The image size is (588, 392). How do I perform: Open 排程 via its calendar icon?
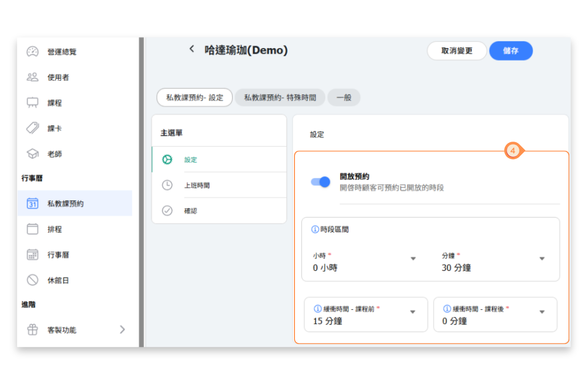pos(32,229)
